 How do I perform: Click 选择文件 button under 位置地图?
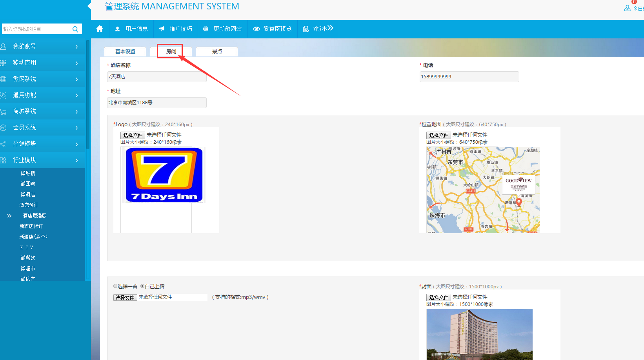[x=438, y=135]
